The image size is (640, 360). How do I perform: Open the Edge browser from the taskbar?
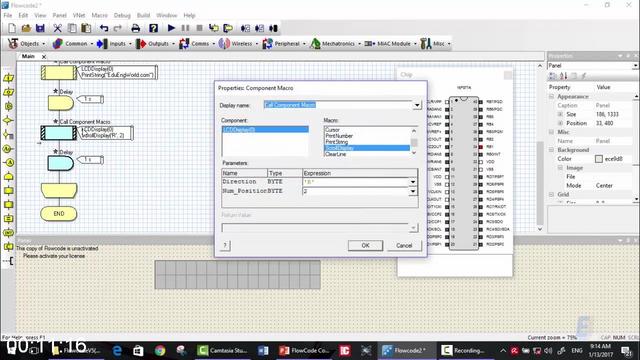(117, 350)
